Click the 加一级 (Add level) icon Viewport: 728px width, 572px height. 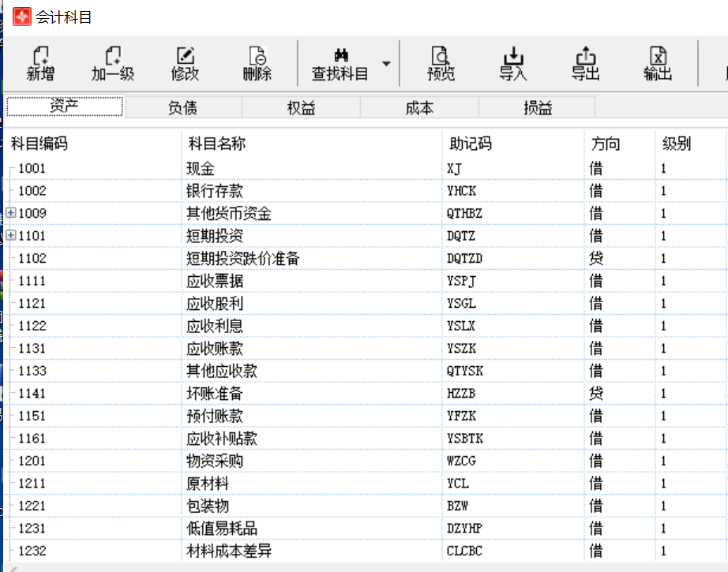point(113,57)
